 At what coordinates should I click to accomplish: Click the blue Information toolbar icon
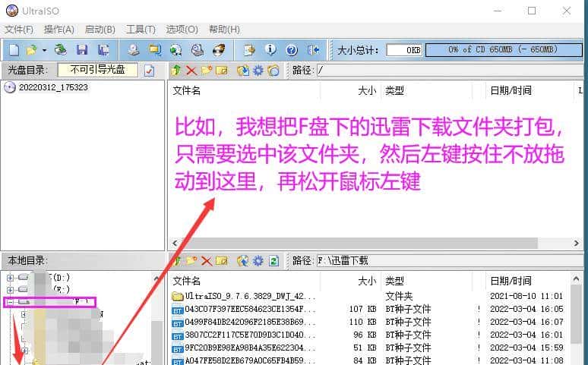[270, 49]
